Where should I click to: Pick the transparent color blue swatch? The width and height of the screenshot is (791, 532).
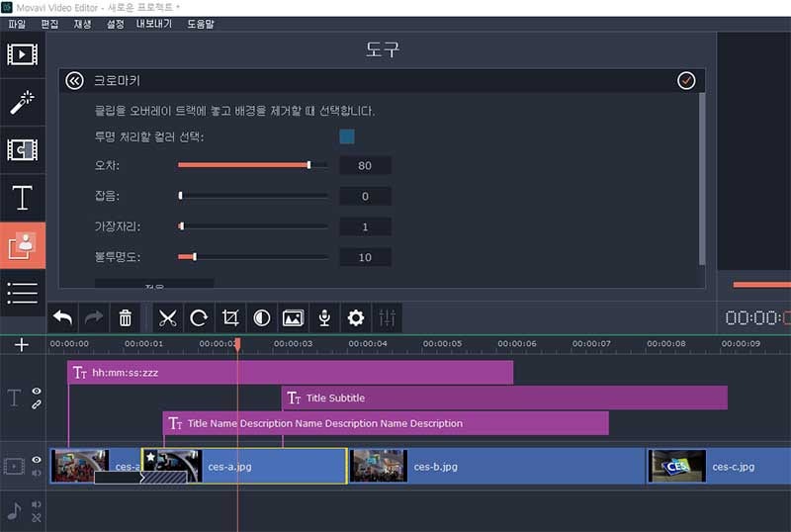click(347, 136)
